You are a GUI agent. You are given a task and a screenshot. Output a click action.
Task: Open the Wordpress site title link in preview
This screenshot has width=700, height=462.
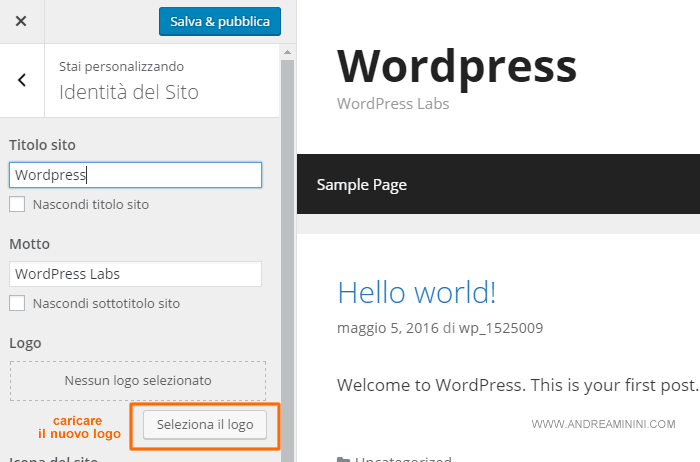(457, 67)
